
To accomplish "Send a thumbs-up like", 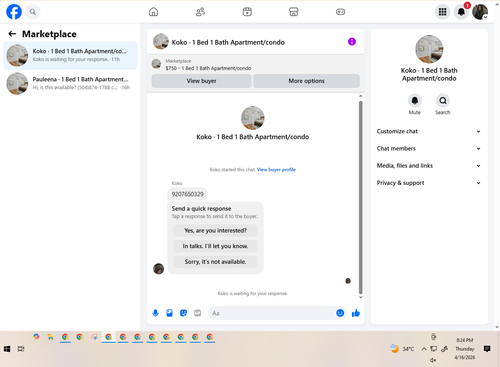I will point(356,313).
